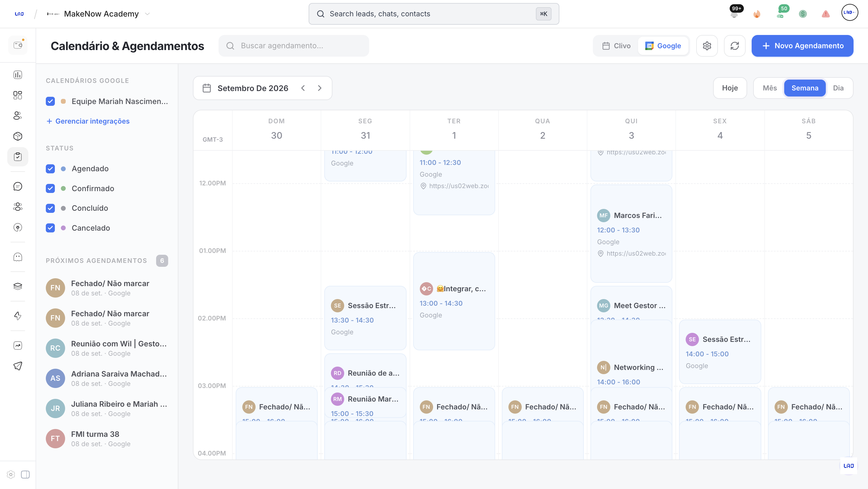Open the dashboard grid sidebar icon

click(x=18, y=95)
